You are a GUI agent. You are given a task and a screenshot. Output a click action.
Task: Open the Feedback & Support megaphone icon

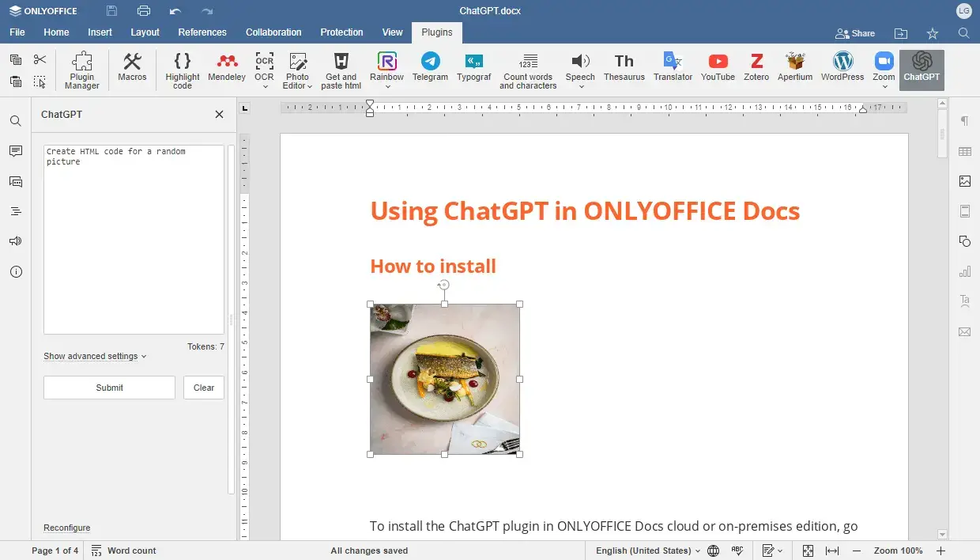tap(15, 241)
